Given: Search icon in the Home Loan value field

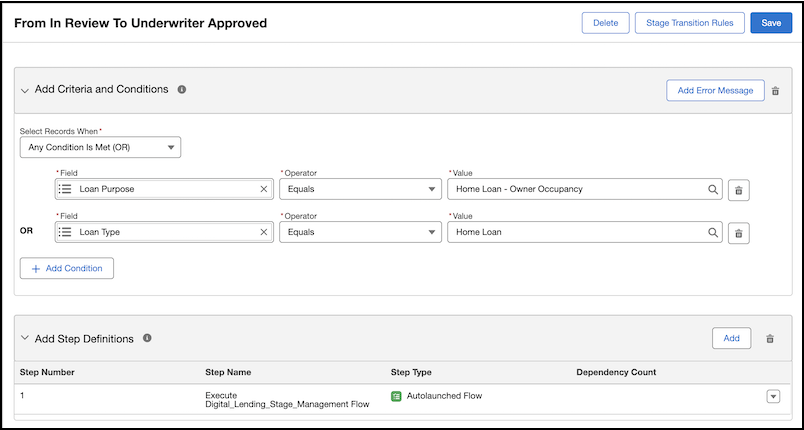Looking at the screenshot, I should click(x=713, y=232).
